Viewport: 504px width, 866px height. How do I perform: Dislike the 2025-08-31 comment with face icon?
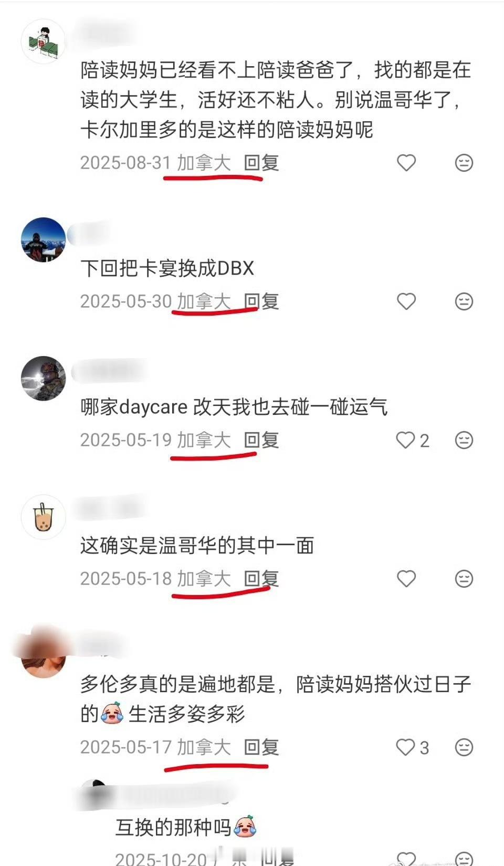(x=464, y=163)
